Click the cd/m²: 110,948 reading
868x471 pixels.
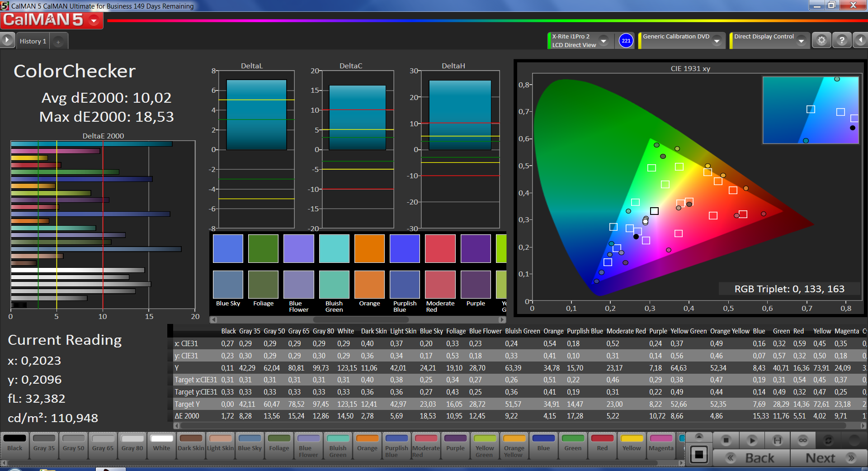(x=53, y=418)
